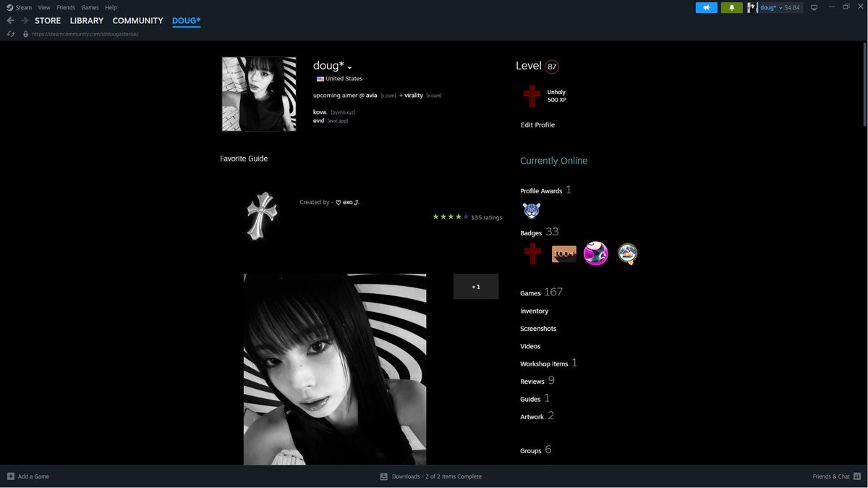Viewport: 868px width, 488px height.
Task: Go forward with the right arrow
Action: tap(24, 21)
